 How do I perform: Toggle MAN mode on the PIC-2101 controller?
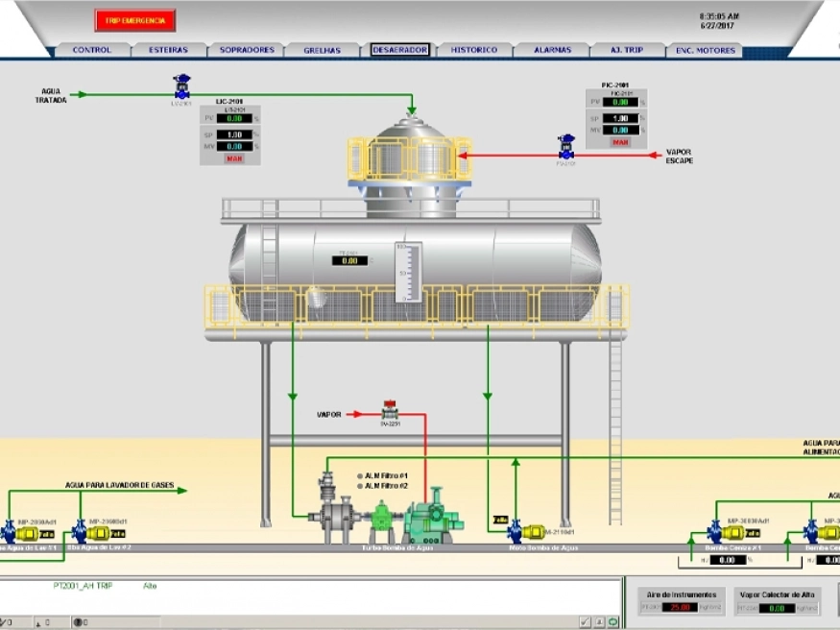pyautogui.click(x=620, y=142)
